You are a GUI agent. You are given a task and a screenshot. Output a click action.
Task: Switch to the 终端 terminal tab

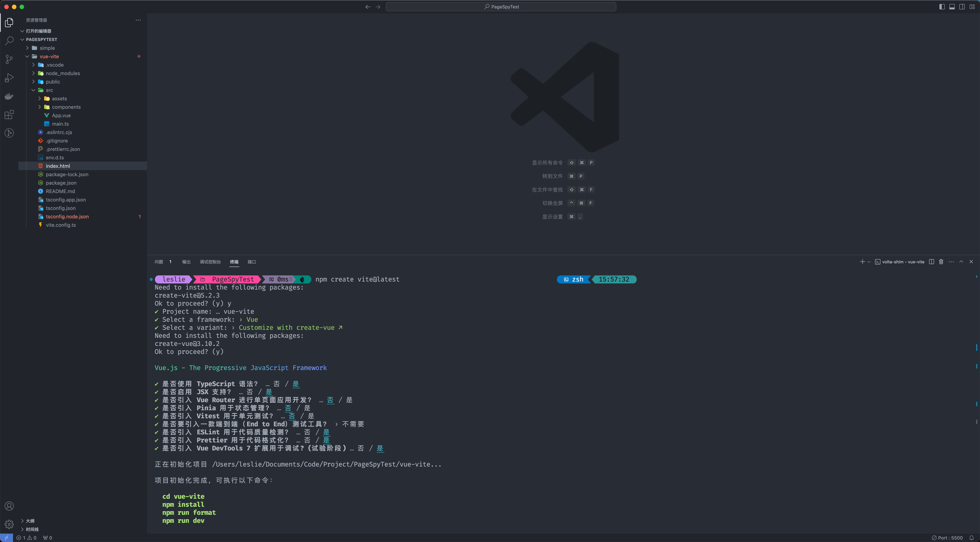click(234, 262)
